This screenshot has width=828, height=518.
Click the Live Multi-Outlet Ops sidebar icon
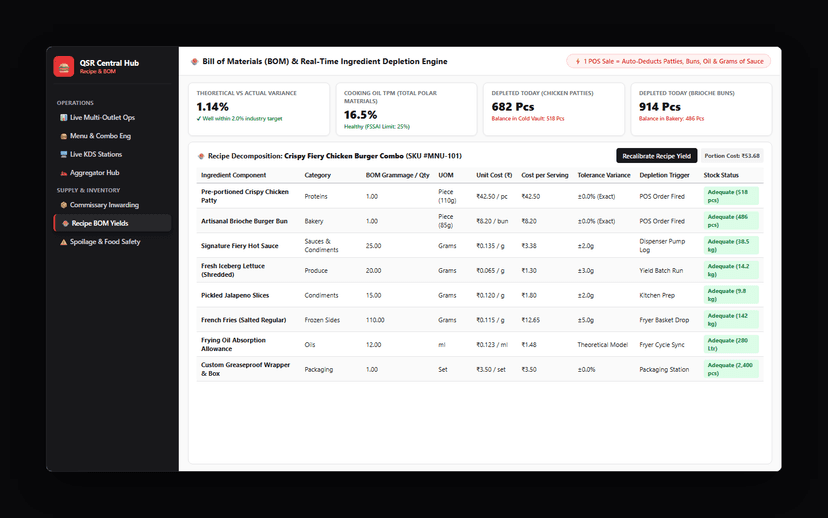63,117
